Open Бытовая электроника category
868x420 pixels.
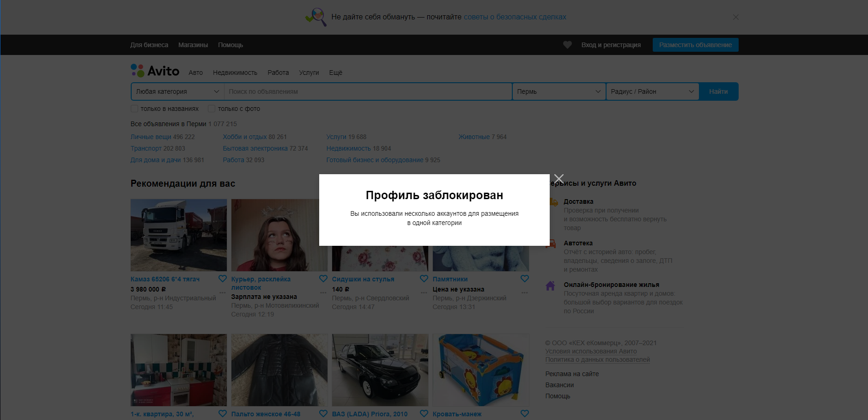255,148
